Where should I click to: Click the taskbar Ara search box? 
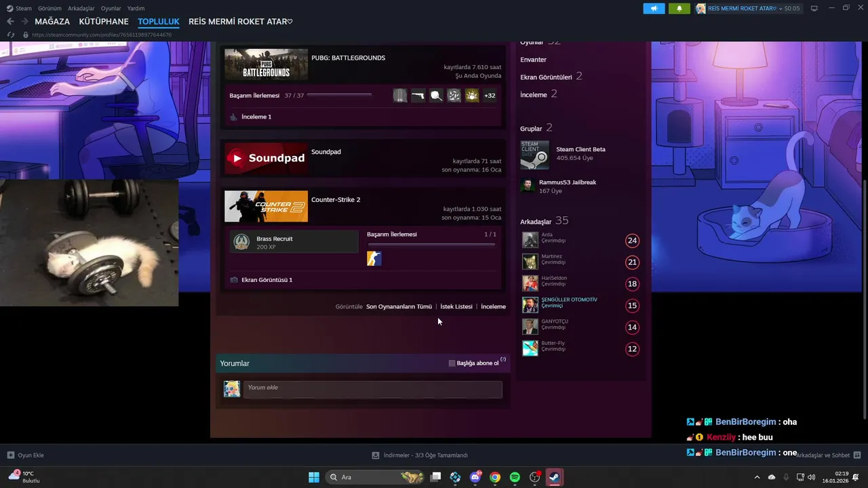click(x=376, y=477)
